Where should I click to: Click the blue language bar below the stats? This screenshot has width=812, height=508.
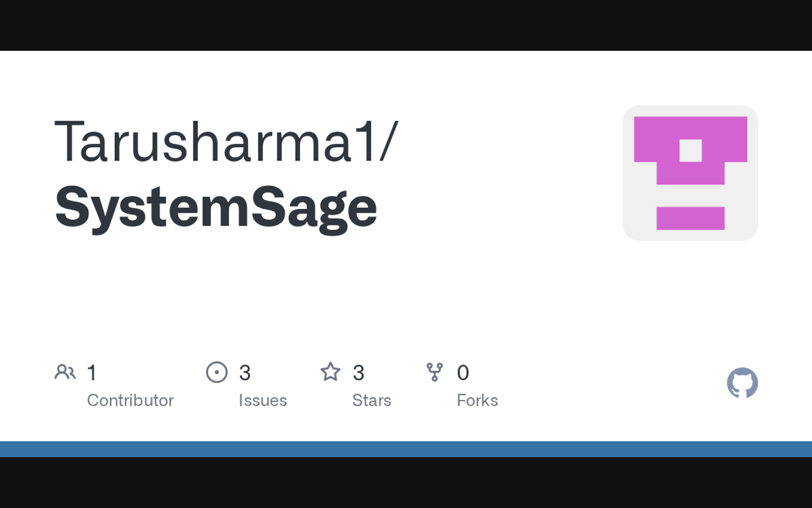pyautogui.click(x=406, y=449)
